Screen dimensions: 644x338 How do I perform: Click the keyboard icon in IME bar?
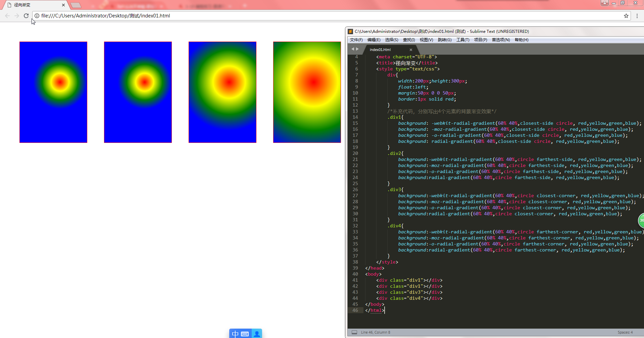click(245, 334)
